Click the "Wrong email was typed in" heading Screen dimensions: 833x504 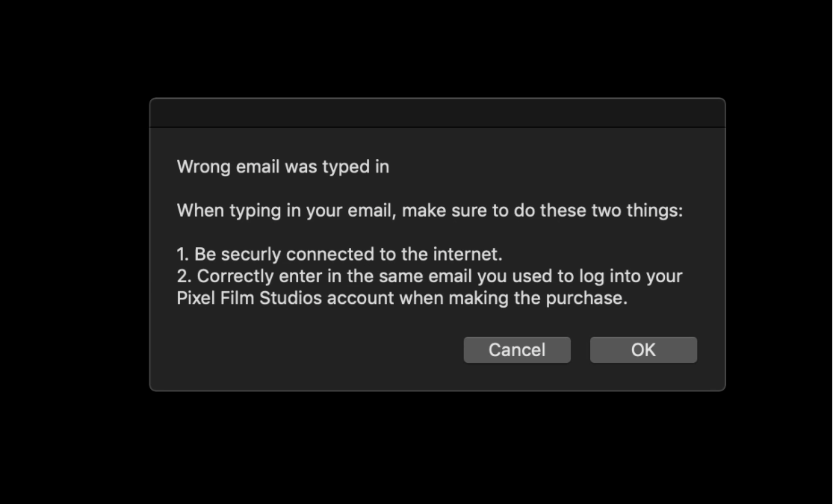[x=283, y=167]
